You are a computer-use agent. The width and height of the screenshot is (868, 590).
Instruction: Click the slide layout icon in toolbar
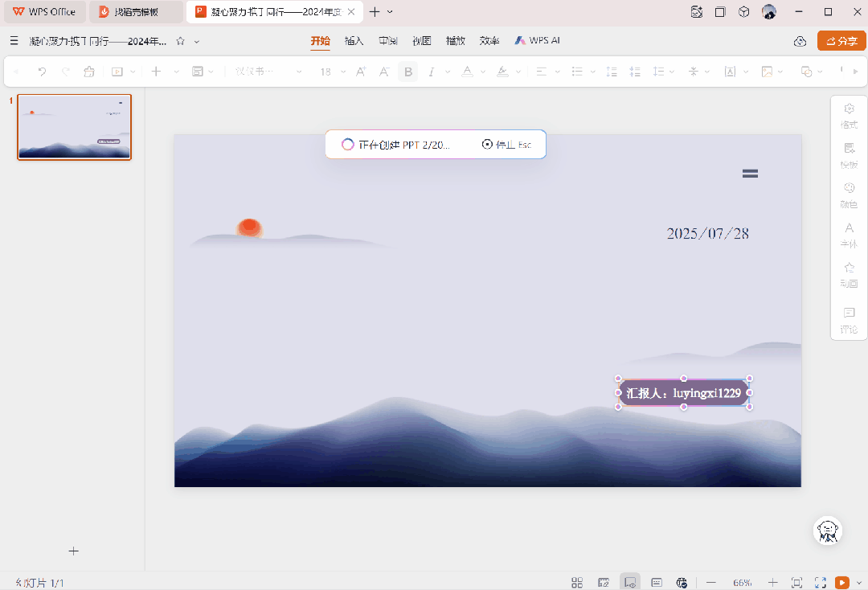click(x=198, y=72)
